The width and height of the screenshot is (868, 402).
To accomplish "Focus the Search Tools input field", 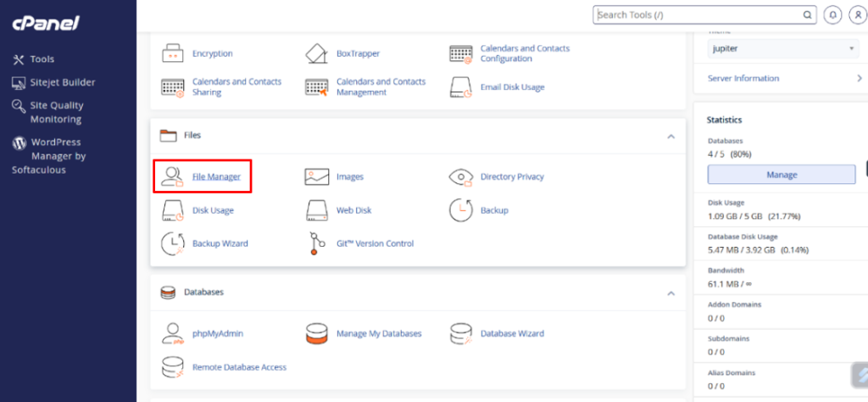I will point(698,14).
